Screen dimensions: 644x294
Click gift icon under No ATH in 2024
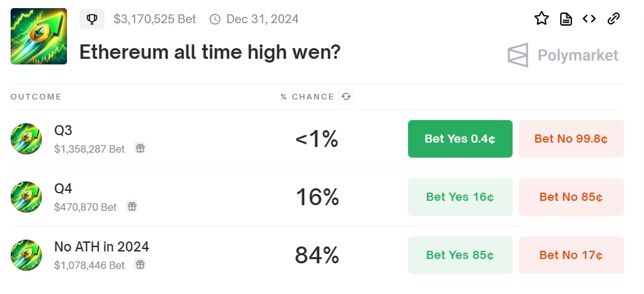(x=140, y=265)
